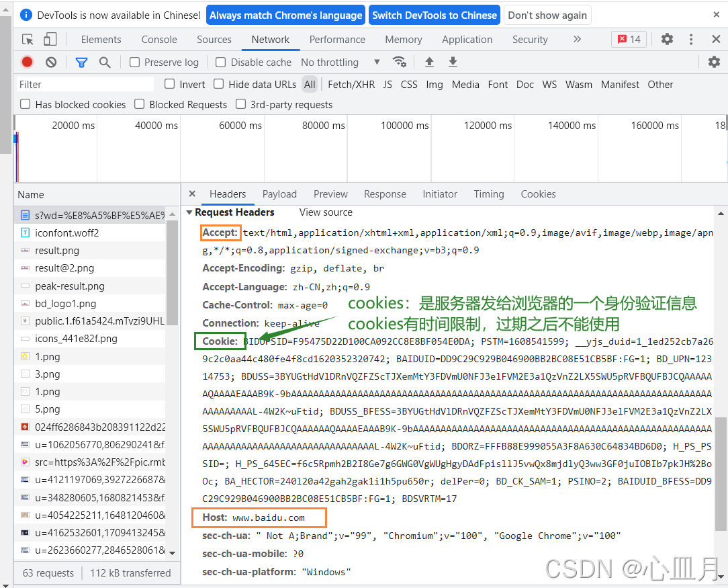Select the result.png request
Image resolution: width=728 pixels, height=588 pixels.
pyautogui.click(x=89, y=251)
